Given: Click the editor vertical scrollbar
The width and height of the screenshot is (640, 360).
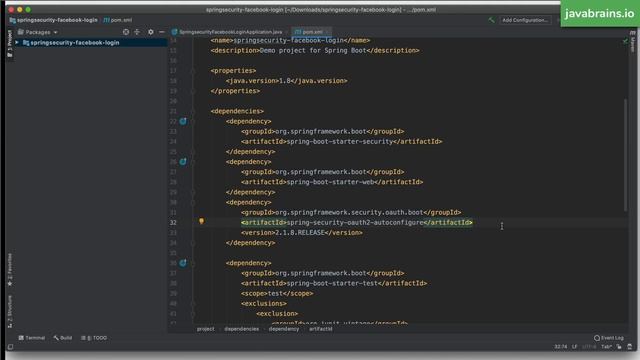Looking at the screenshot, I should click(x=626, y=155).
